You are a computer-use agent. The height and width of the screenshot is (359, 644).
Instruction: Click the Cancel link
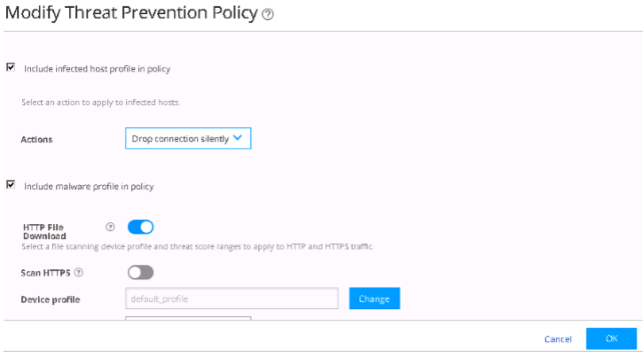(558, 339)
